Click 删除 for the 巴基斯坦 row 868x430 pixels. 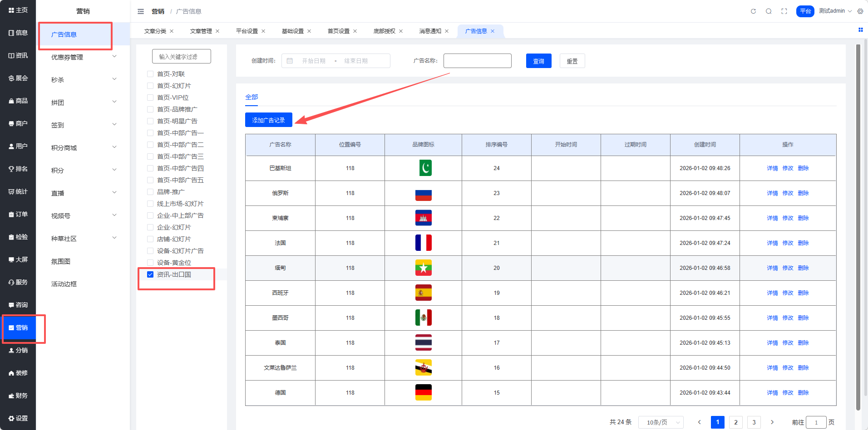point(803,168)
